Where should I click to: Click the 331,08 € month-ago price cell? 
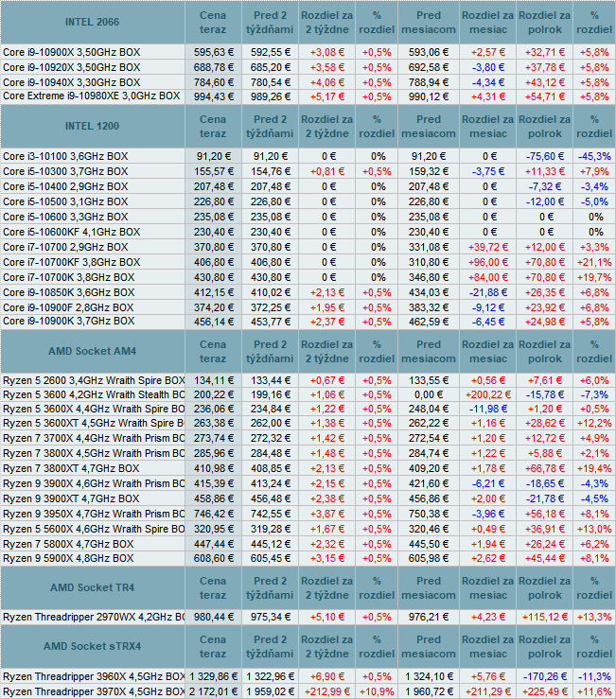tap(429, 248)
